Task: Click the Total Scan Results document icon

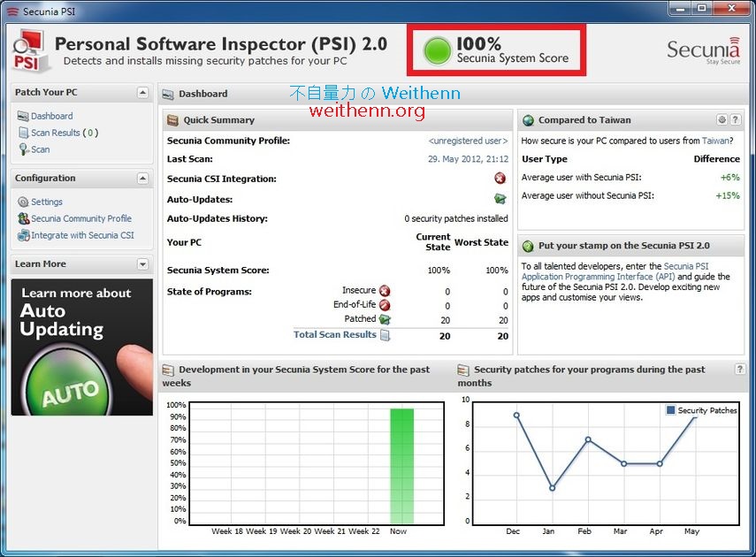Action: coord(385,335)
